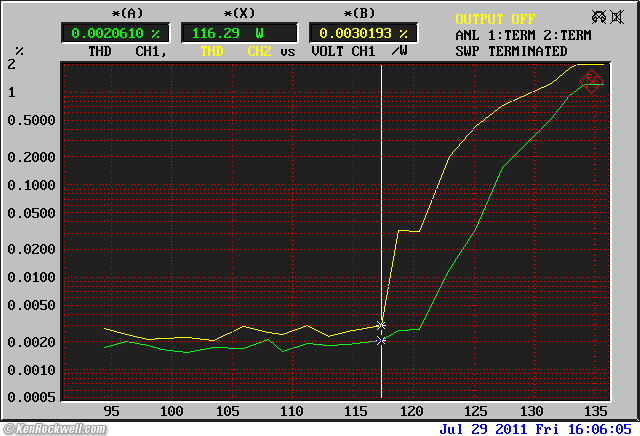
Task: Click the muted headphone icon at top right
Action: (x=598, y=17)
